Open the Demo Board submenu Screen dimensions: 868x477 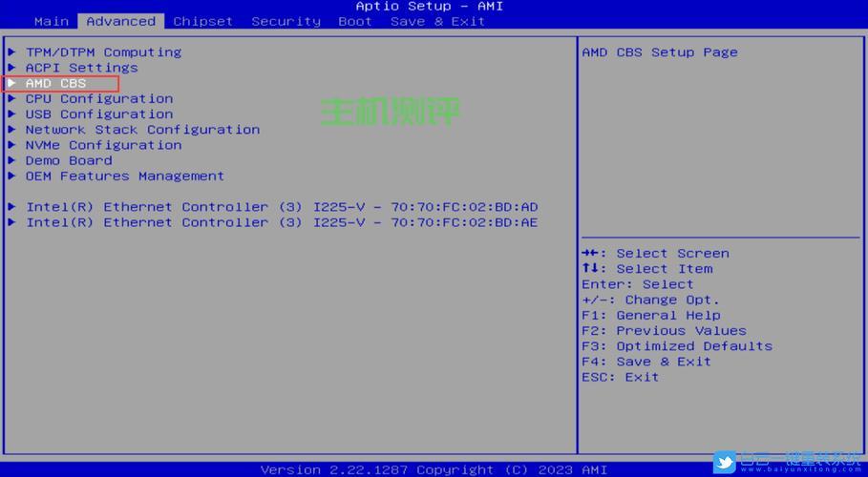(x=69, y=160)
